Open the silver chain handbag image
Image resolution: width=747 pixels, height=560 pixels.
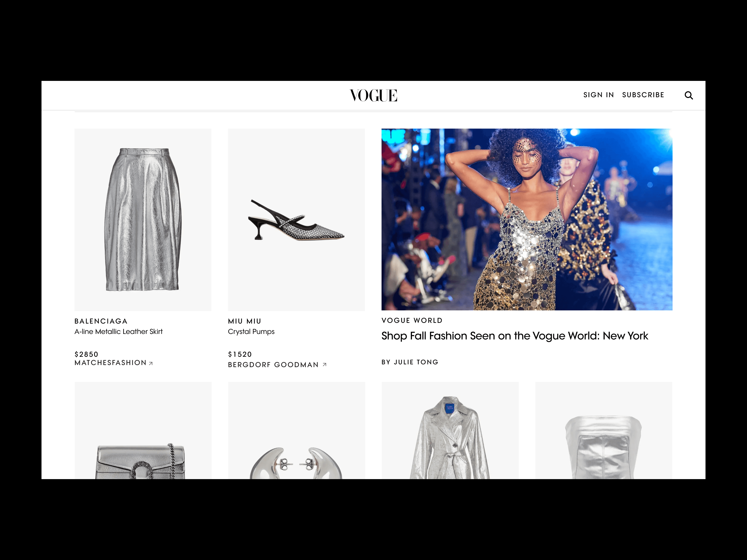(x=143, y=430)
